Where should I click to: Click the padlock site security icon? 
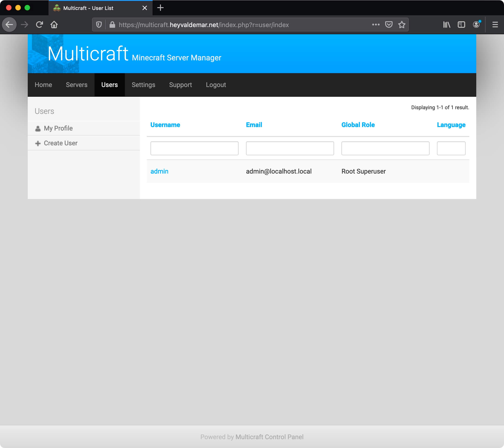112,25
